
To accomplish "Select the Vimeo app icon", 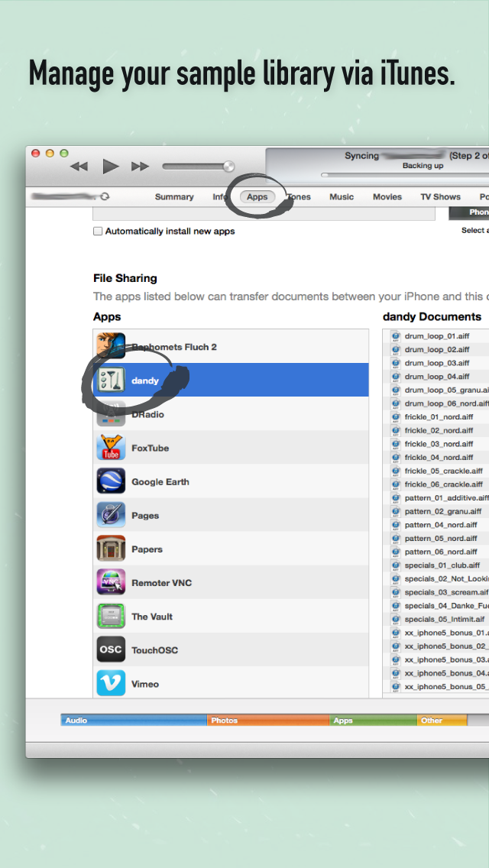I will (x=111, y=684).
